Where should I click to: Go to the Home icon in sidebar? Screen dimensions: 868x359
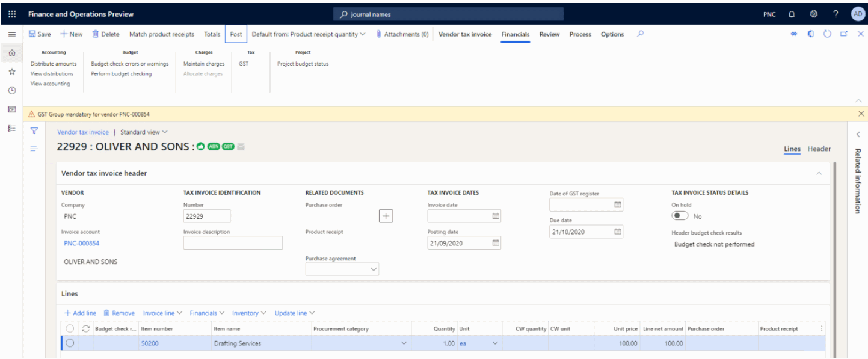coord(11,53)
